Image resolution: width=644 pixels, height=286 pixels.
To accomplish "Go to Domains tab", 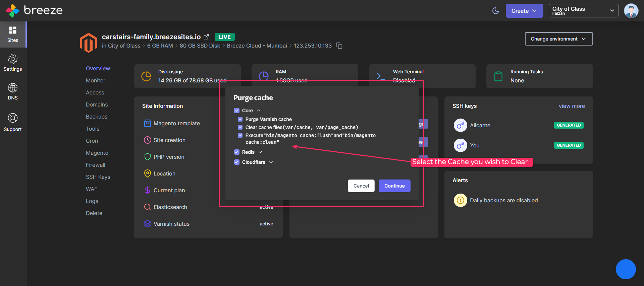I will (97, 104).
